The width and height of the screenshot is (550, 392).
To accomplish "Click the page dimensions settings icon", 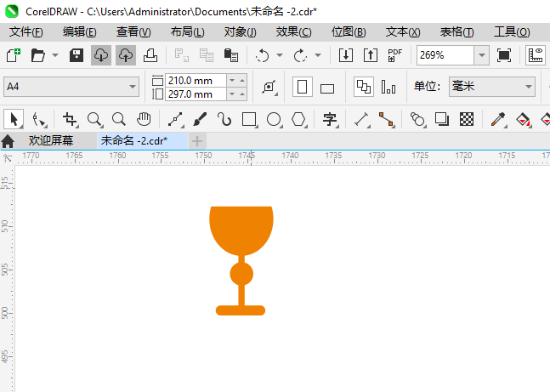I will pos(269,87).
